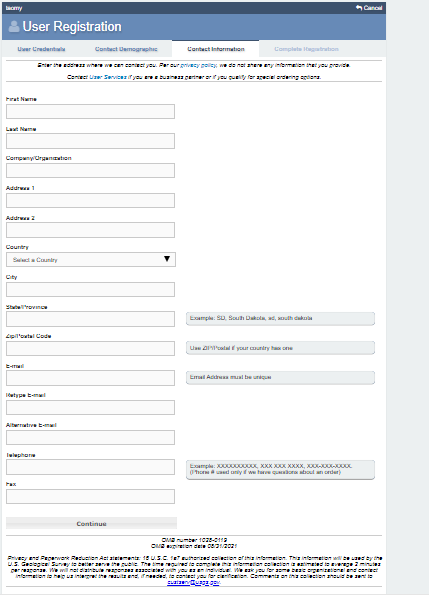Focus the First Name input field
Image resolution: width=429 pixels, height=595 pixels.
(90, 112)
